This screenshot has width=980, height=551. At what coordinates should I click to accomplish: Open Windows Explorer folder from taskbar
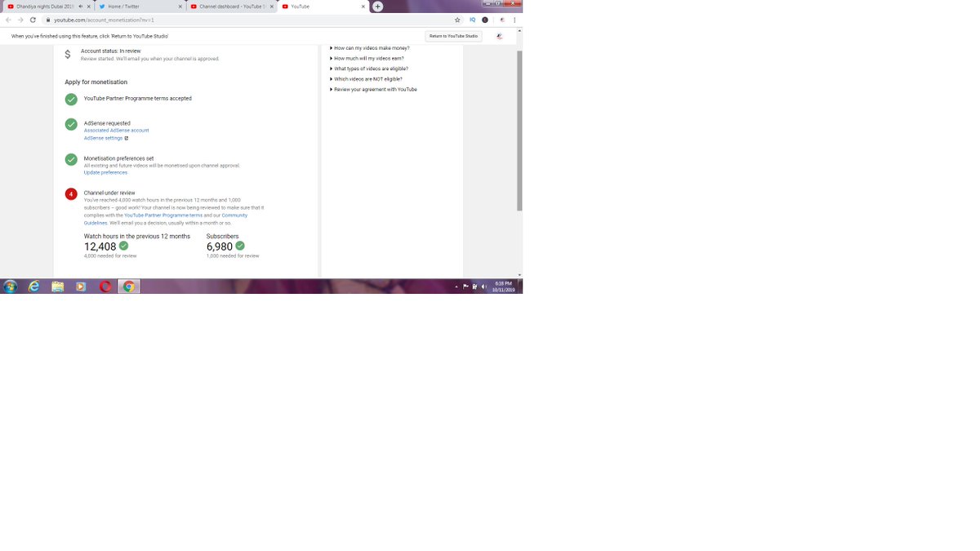57,287
